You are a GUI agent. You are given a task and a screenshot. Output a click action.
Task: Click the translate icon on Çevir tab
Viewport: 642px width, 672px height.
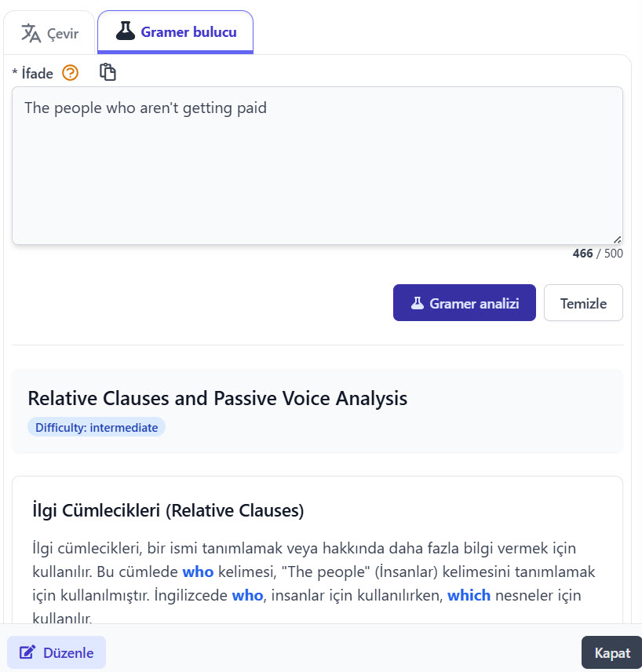point(31,33)
